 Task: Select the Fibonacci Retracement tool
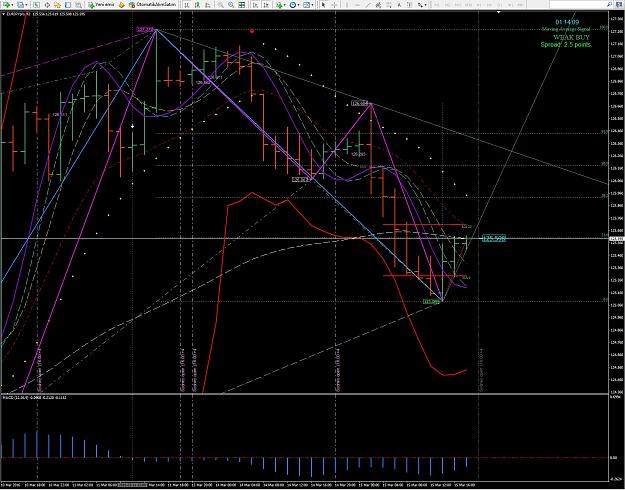(x=389, y=5)
